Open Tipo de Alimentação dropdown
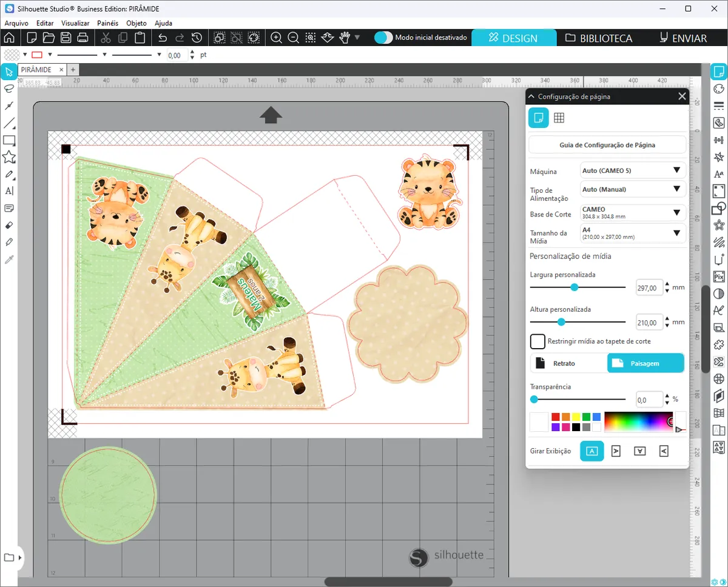 click(633, 189)
